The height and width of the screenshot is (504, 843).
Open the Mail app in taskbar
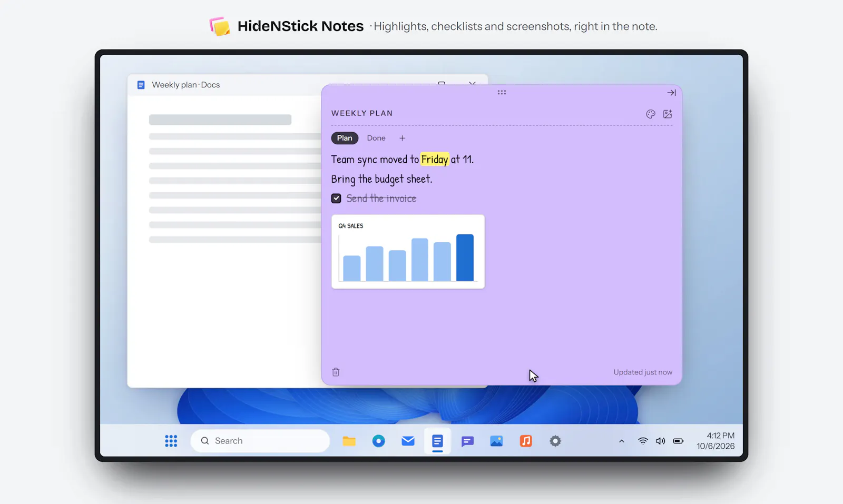click(408, 441)
